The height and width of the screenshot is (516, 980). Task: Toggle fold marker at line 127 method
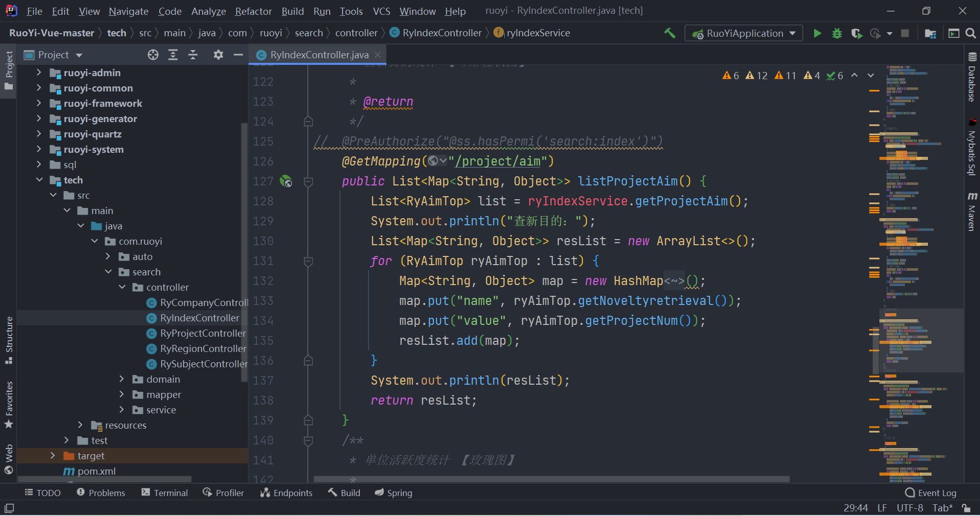(x=308, y=181)
